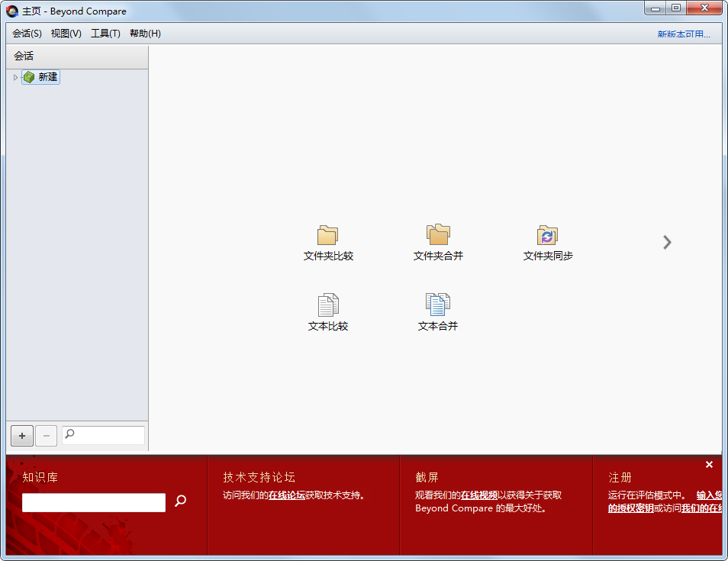The width and height of the screenshot is (728, 561).
Task: Click the right arrow to show more session types
Action: [x=667, y=242]
